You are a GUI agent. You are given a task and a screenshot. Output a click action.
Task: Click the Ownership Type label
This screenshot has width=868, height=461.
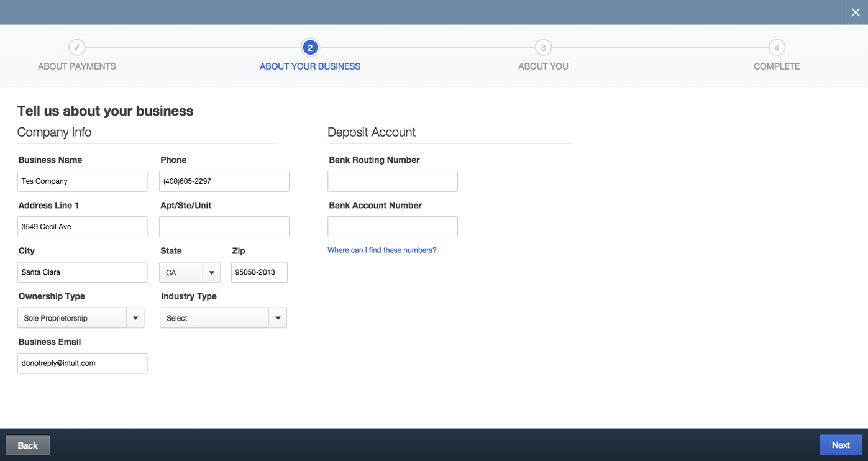point(52,296)
